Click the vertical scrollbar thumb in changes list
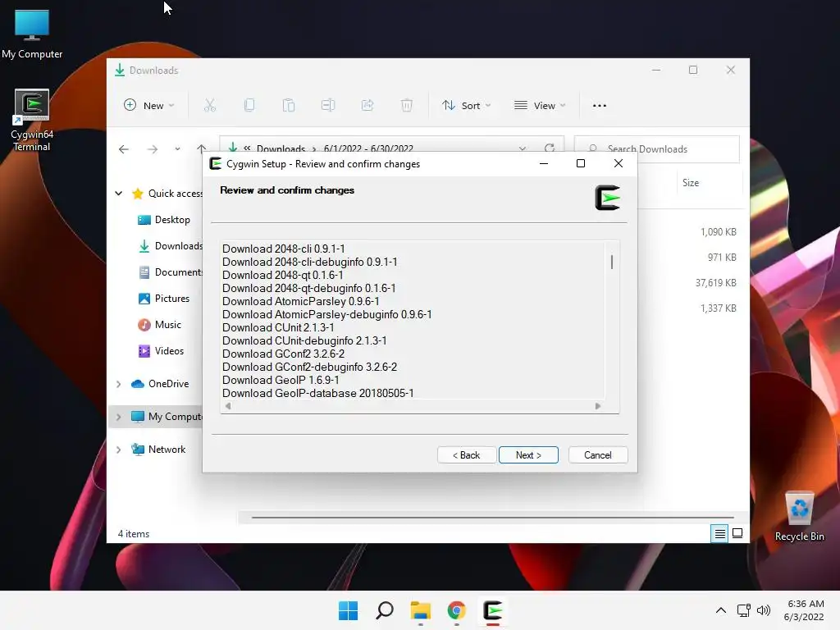This screenshot has width=840, height=630. click(x=612, y=262)
